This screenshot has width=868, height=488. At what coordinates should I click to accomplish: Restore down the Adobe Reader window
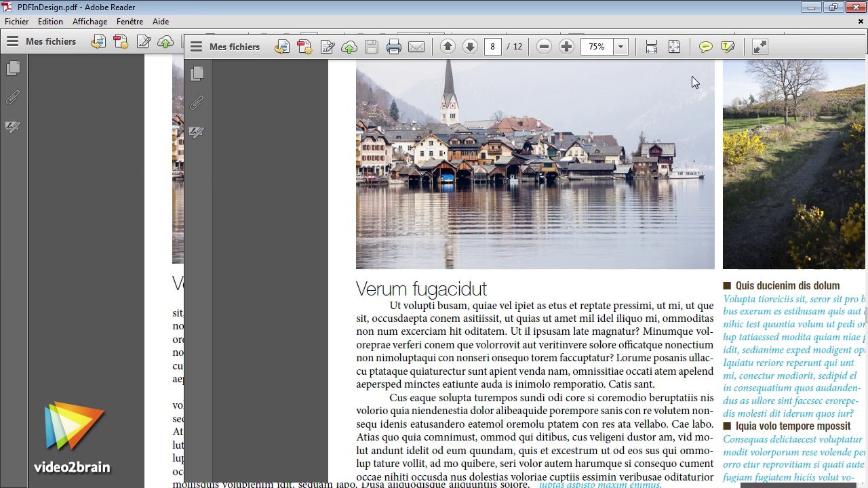click(x=832, y=7)
